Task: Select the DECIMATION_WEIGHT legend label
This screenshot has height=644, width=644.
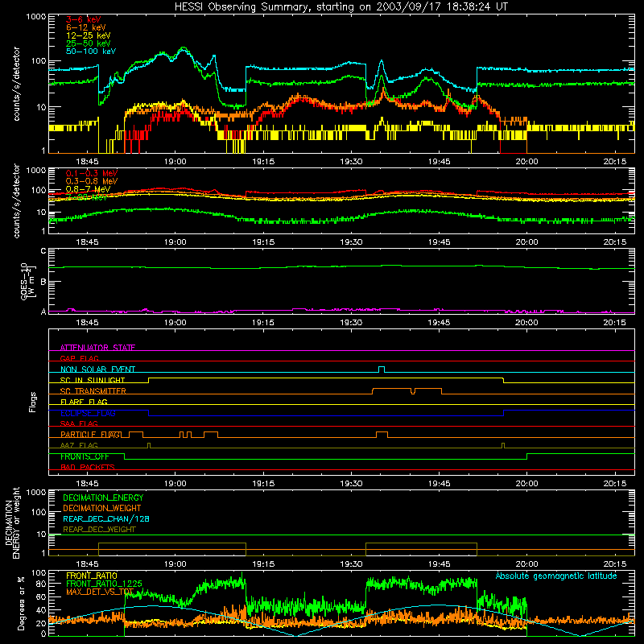Action: [102, 508]
